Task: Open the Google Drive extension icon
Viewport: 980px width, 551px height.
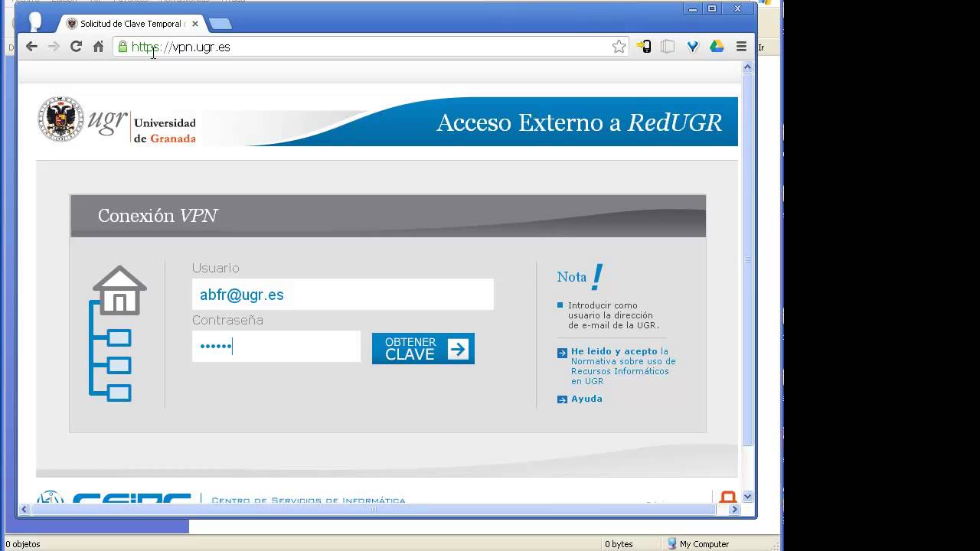Action: pyautogui.click(x=717, y=47)
